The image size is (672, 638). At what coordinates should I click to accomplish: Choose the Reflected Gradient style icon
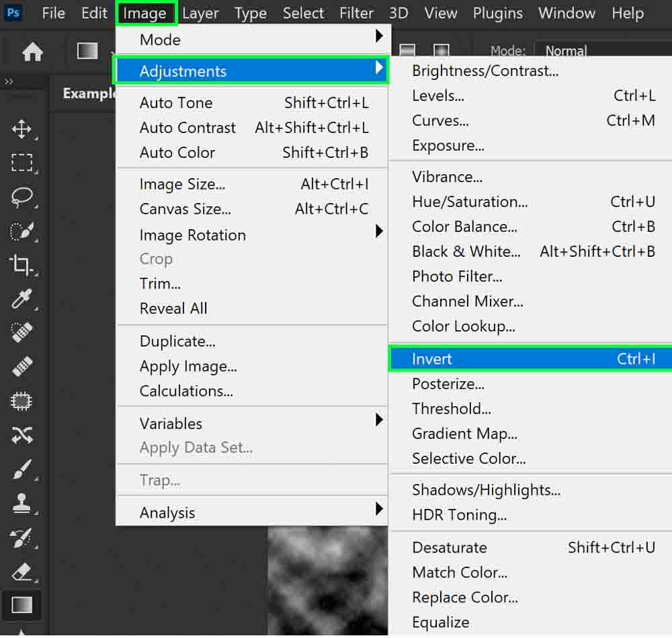click(x=407, y=50)
